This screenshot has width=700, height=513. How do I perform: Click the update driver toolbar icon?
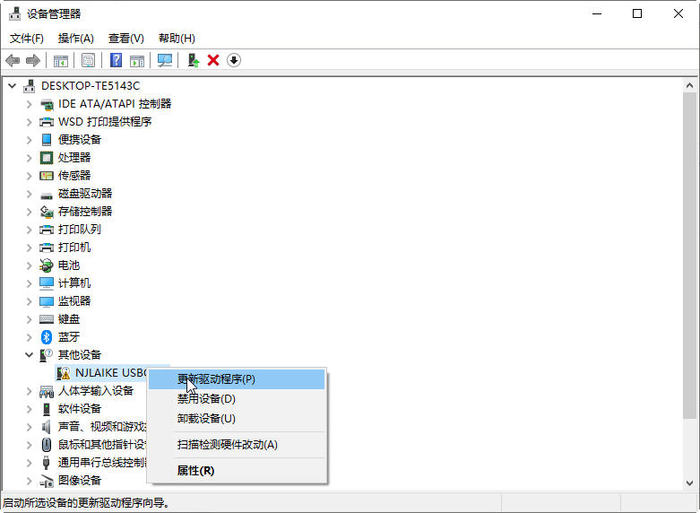pyautogui.click(x=193, y=60)
